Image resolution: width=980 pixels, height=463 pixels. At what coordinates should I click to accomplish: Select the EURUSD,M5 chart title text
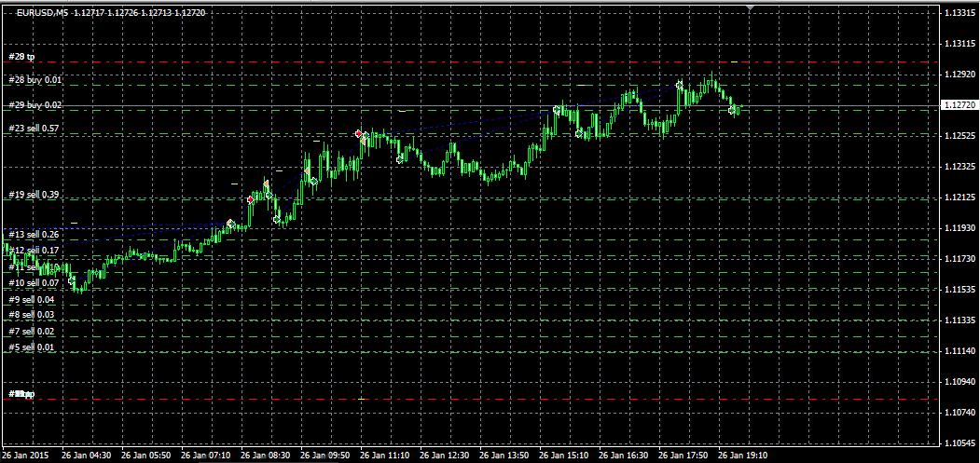[42, 12]
